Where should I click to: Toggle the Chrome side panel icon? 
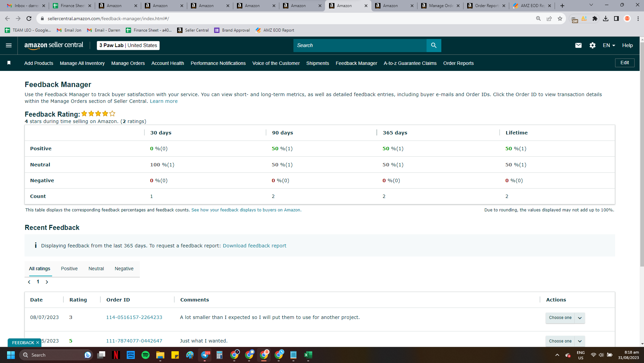click(x=616, y=18)
